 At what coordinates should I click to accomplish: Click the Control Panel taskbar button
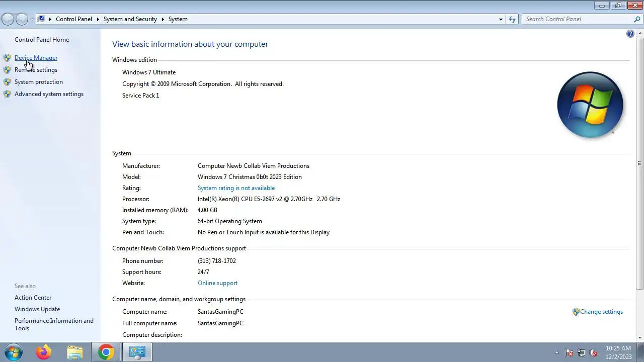137,352
